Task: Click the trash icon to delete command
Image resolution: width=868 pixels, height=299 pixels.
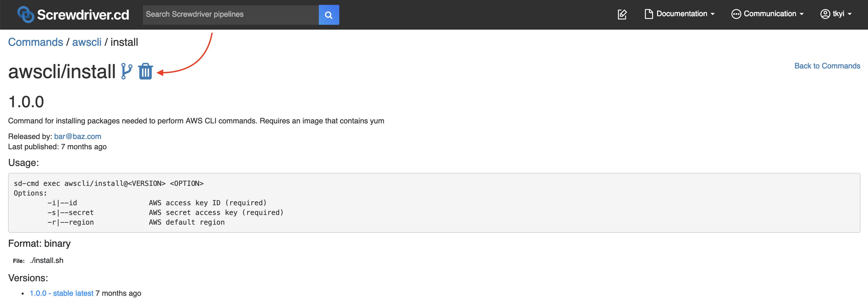Action: click(x=146, y=71)
